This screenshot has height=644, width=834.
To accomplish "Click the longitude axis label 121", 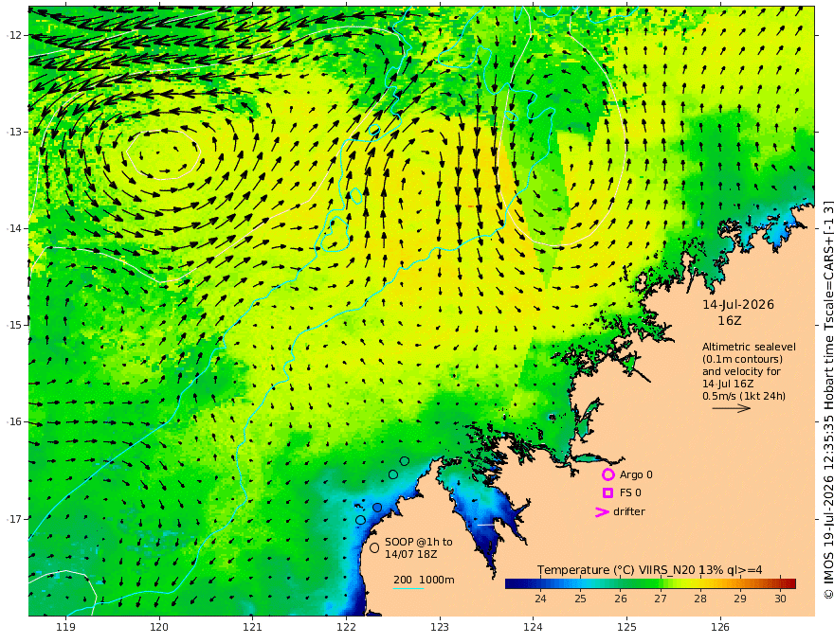I will [x=253, y=627].
